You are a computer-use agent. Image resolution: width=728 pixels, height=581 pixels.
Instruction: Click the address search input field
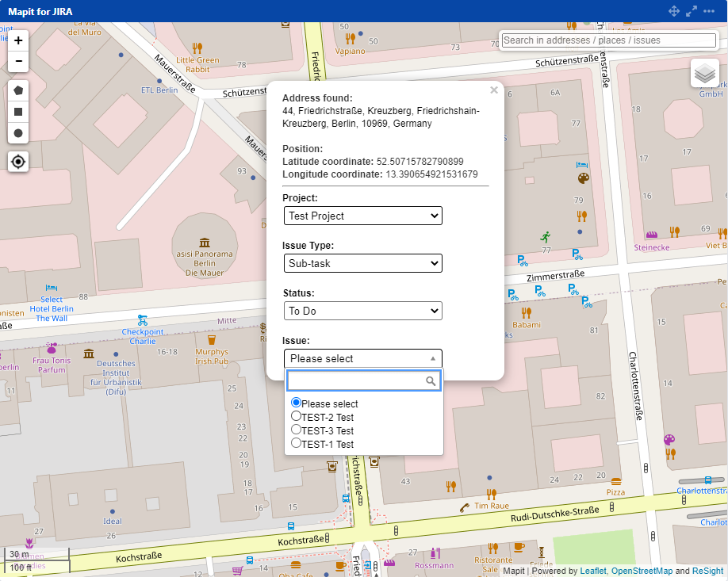608,40
